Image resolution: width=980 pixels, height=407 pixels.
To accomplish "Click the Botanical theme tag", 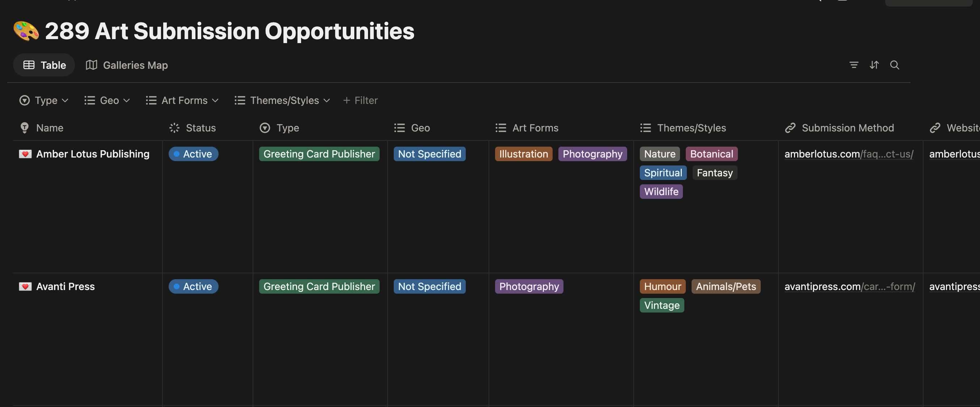I will (x=711, y=154).
